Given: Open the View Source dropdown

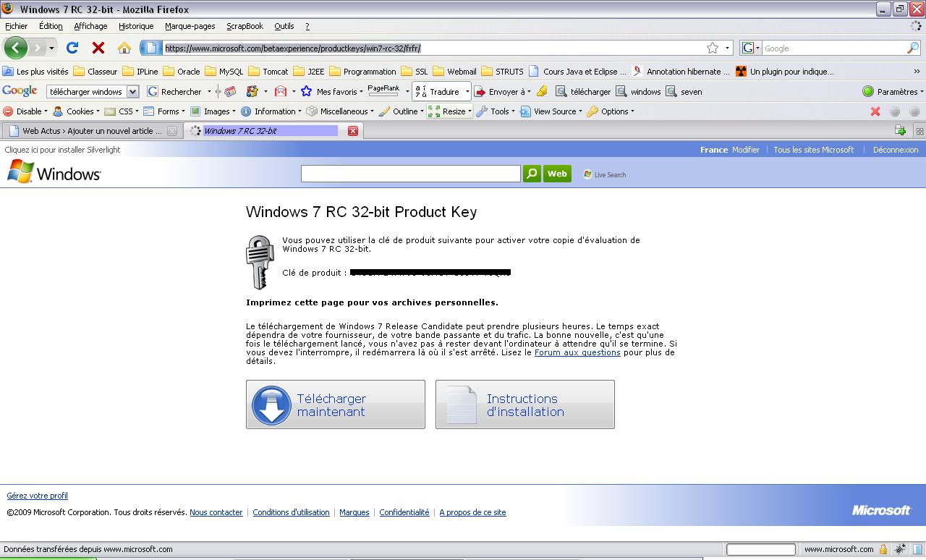Looking at the screenshot, I should [551, 111].
